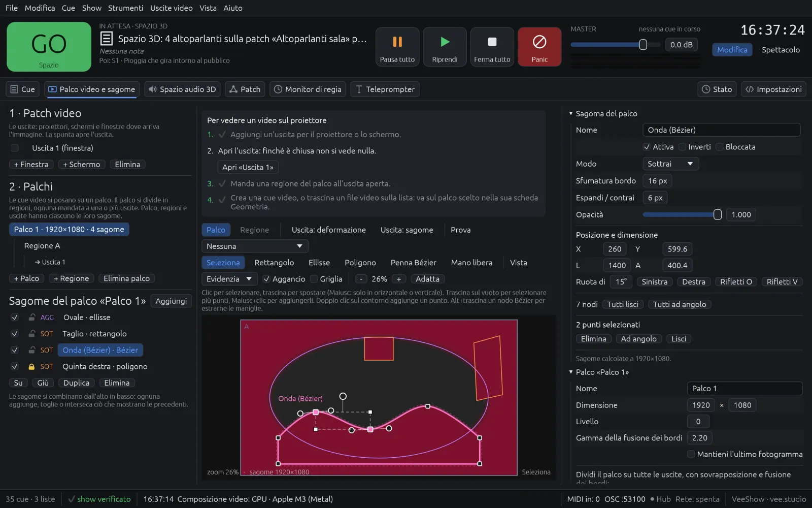
Task: Click the rotation handle circle above the selection
Action: click(x=343, y=396)
